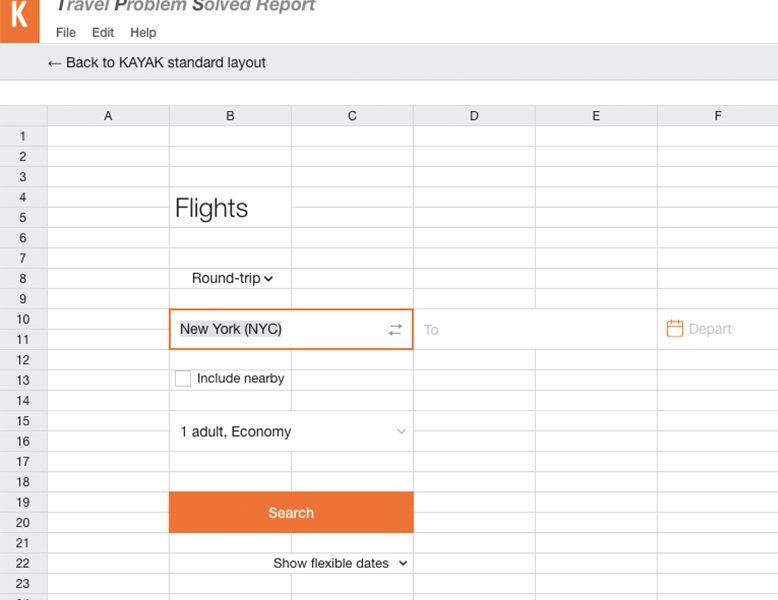This screenshot has height=600, width=778.
Task: Expand Show flexible dates
Action: [x=340, y=563]
